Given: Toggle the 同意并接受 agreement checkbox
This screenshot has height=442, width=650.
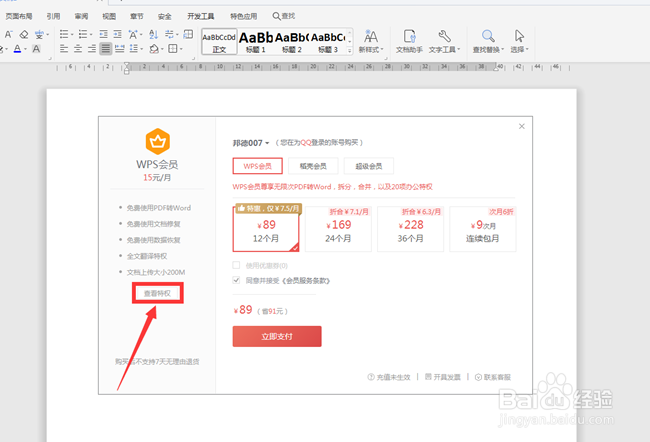Looking at the screenshot, I should [236, 280].
